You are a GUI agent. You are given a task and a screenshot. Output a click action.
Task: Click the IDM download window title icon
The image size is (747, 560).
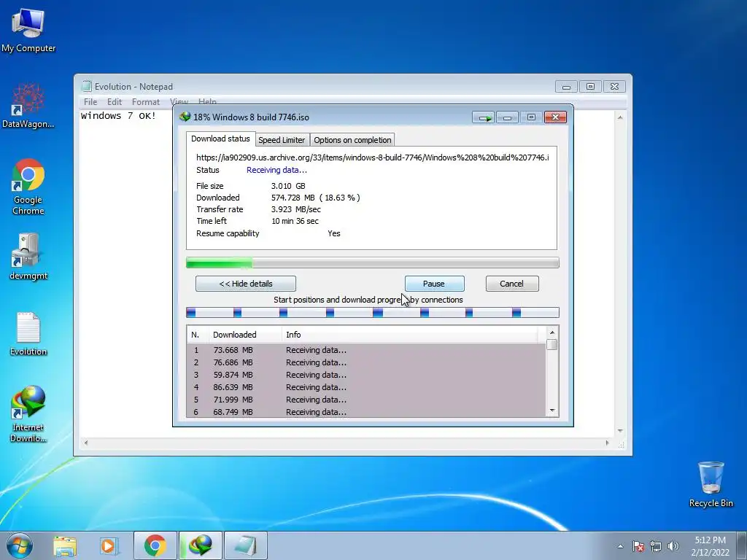click(185, 117)
